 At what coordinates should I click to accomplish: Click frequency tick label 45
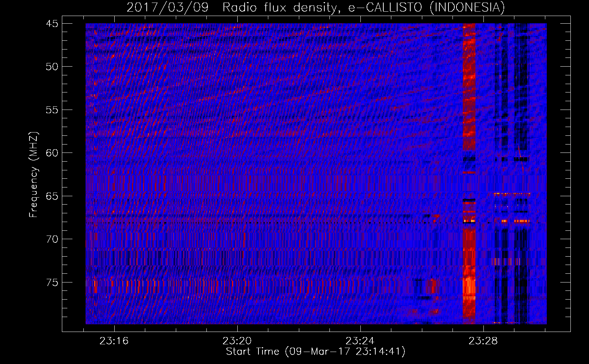52,24
